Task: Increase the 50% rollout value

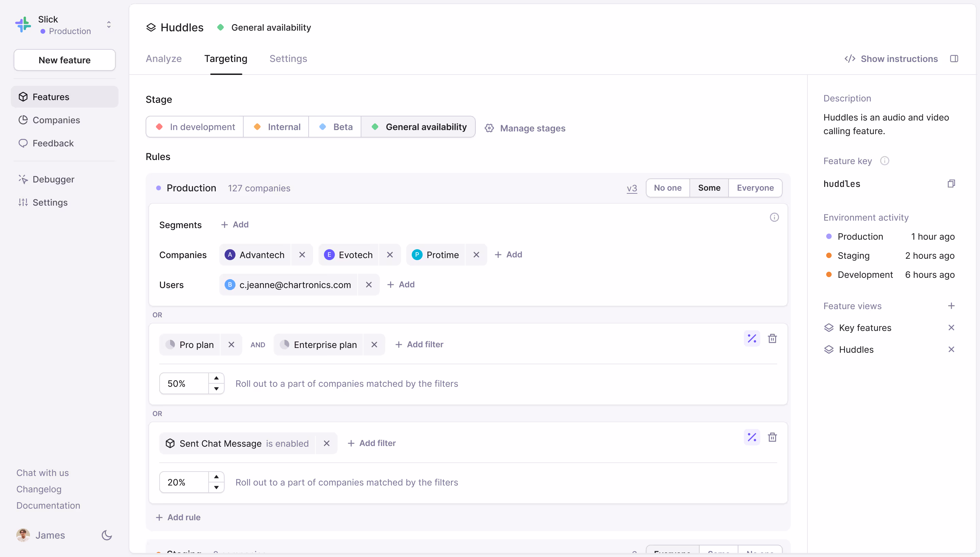Action: click(216, 378)
